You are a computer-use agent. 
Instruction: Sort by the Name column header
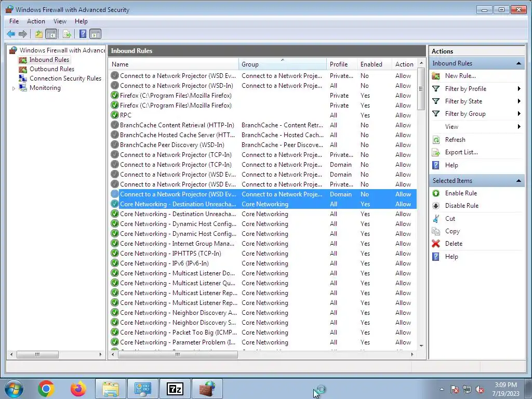coord(174,64)
